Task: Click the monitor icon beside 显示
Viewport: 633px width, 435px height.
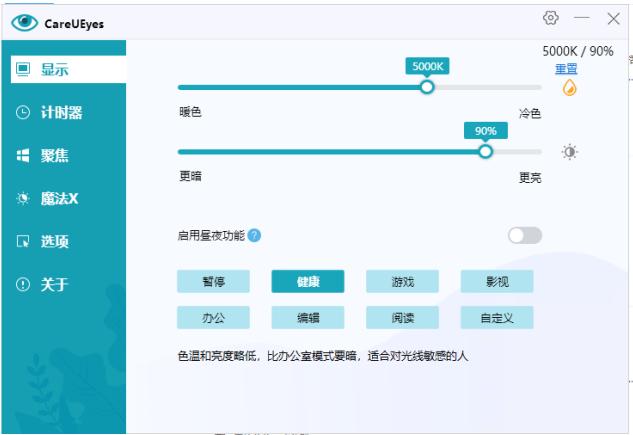Action: coord(23,69)
